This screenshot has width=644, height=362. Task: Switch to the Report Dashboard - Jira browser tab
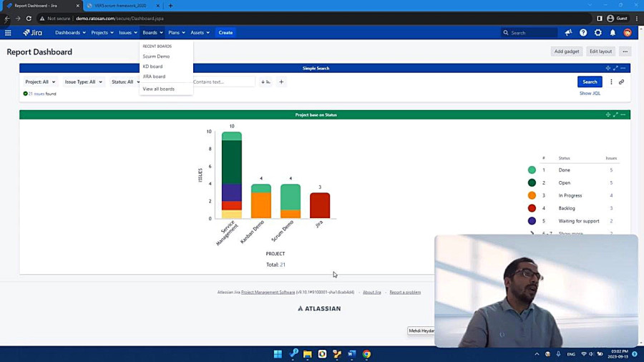(41, 6)
